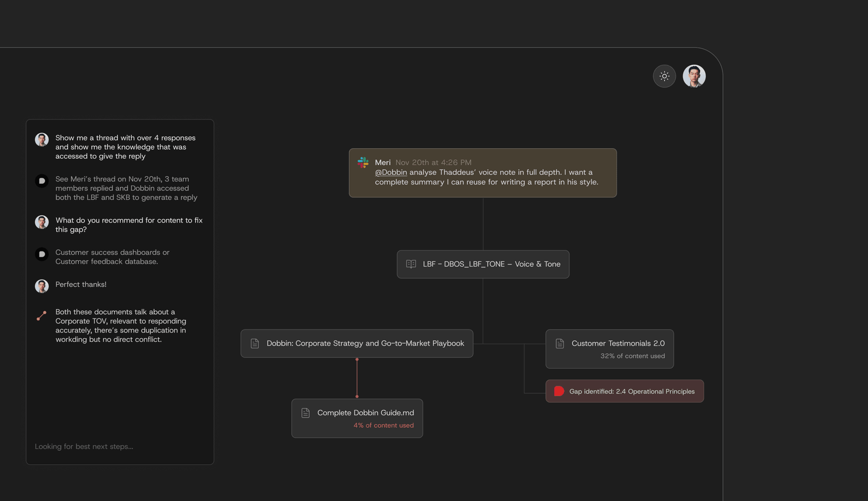Image resolution: width=868 pixels, height=501 pixels.
Task: Click the red 4% of content used label
Action: 383,425
